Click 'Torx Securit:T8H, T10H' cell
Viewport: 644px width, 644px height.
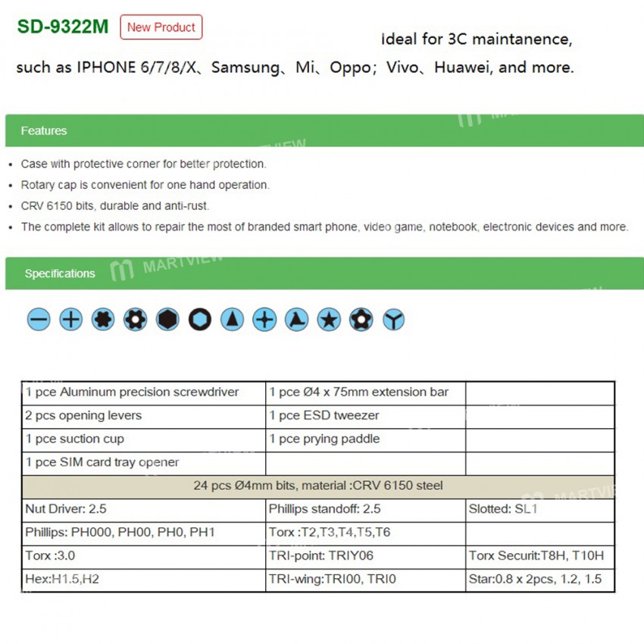click(x=540, y=556)
